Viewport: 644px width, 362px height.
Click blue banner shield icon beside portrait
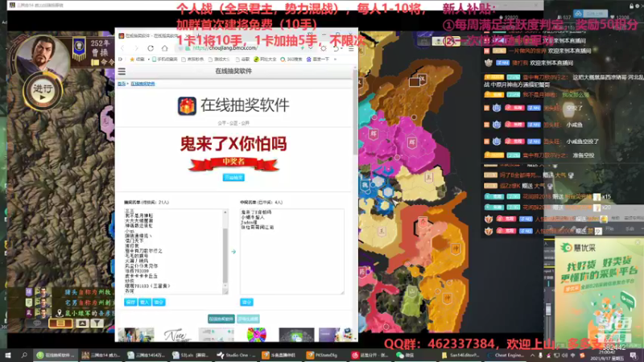pos(79,48)
